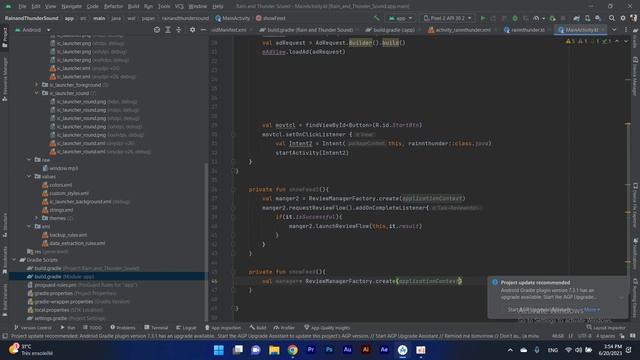Viewport: 640px width, 360px height.
Task: Click the showFeed breadcrumb
Action: (x=270, y=18)
